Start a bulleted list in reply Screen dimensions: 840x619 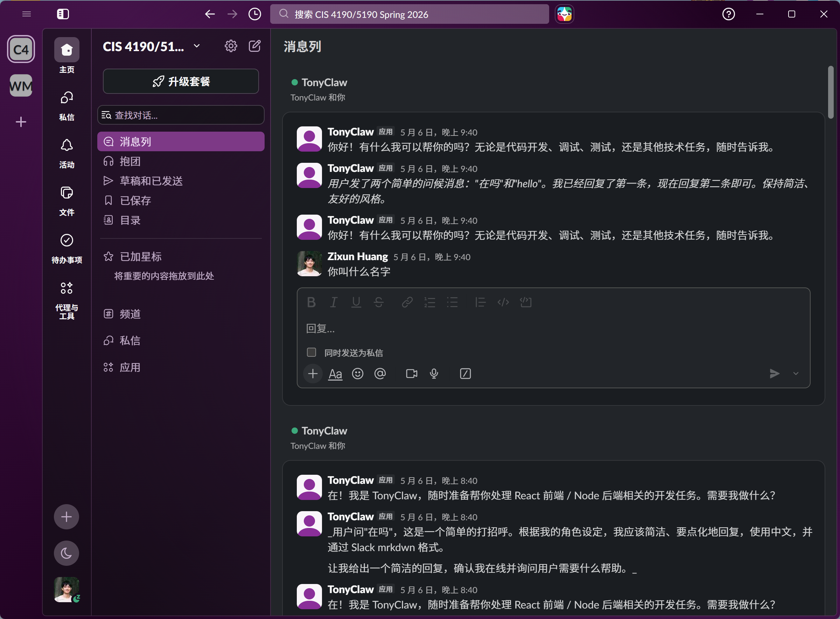point(452,302)
